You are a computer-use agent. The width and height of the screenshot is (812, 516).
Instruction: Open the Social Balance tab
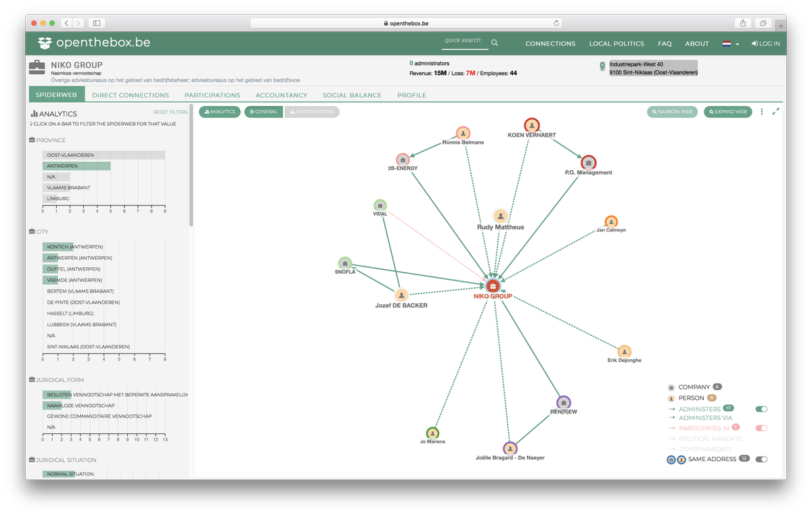pyautogui.click(x=352, y=95)
